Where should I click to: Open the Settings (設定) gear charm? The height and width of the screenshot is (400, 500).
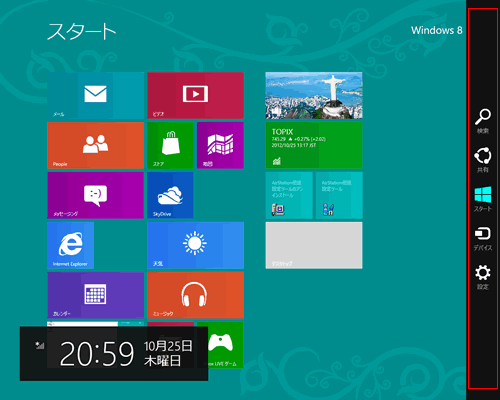click(483, 277)
